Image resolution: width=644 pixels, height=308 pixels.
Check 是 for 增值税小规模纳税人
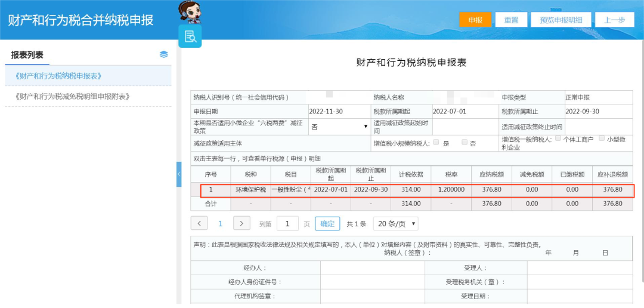(436, 142)
